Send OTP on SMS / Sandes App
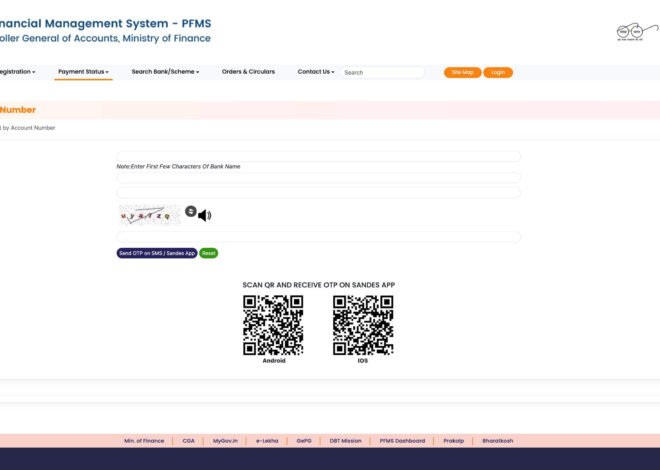 157,253
